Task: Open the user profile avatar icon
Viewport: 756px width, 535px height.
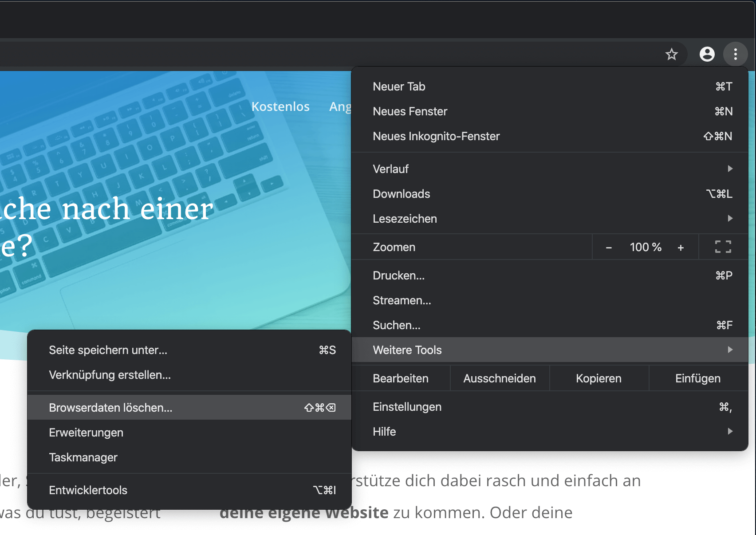Action: (x=707, y=54)
